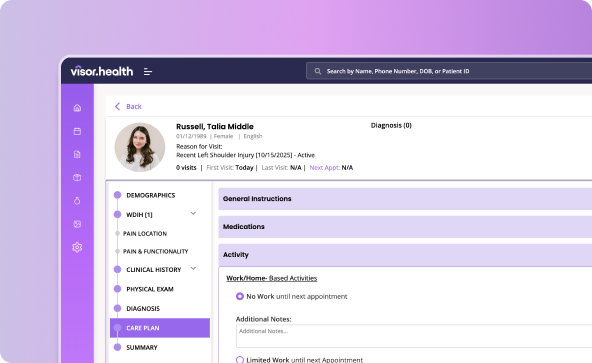The width and height of the screenshot is (592, 363).
Task: Open Pain Location sub-step
Action: (x=145, y=234)
